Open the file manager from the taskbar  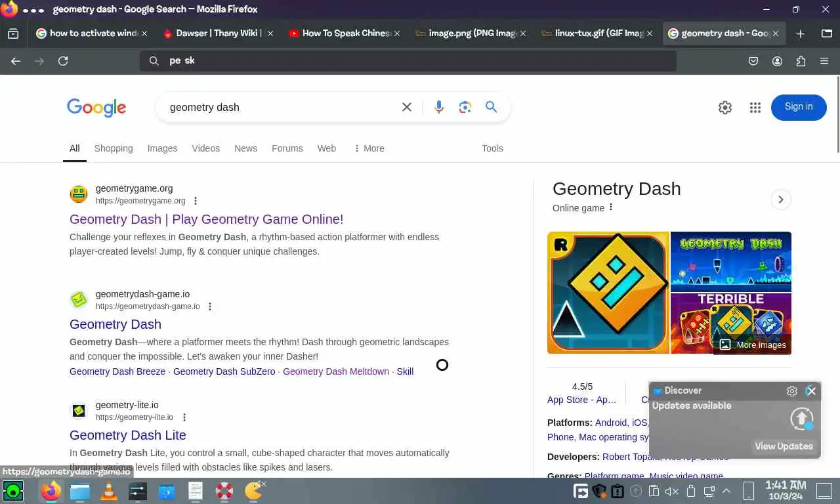click(79, 491)
